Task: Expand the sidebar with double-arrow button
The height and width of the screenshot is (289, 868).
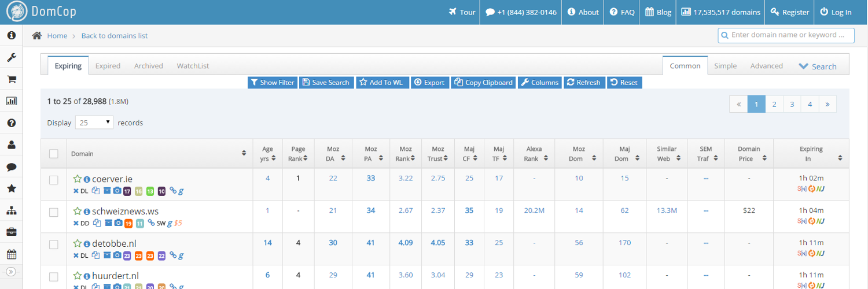Action: [11, 272]
